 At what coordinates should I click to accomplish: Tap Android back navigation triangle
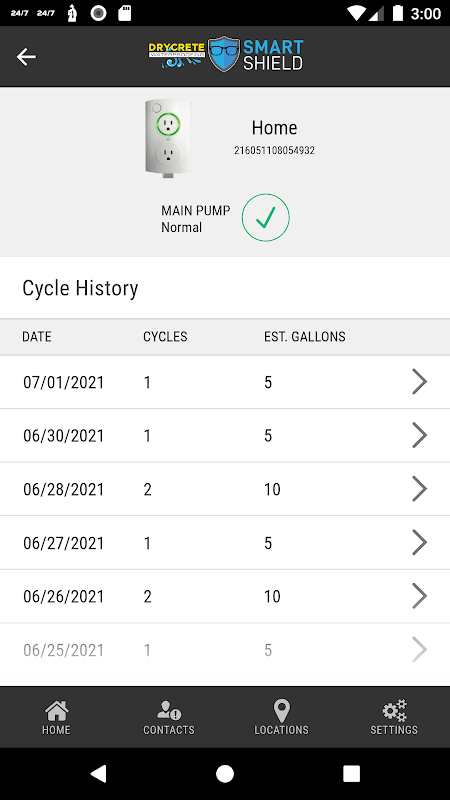coord(98,774)
